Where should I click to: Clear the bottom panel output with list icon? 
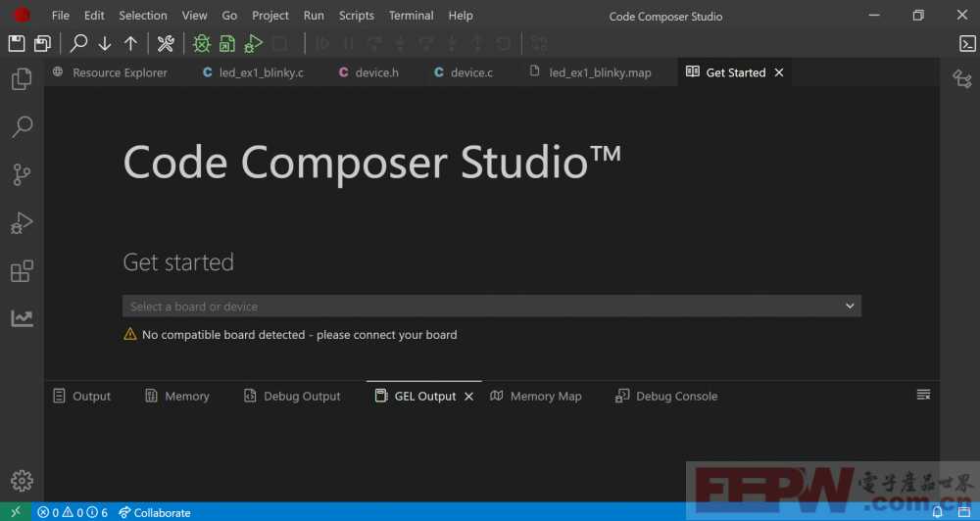tap(923, 395)
